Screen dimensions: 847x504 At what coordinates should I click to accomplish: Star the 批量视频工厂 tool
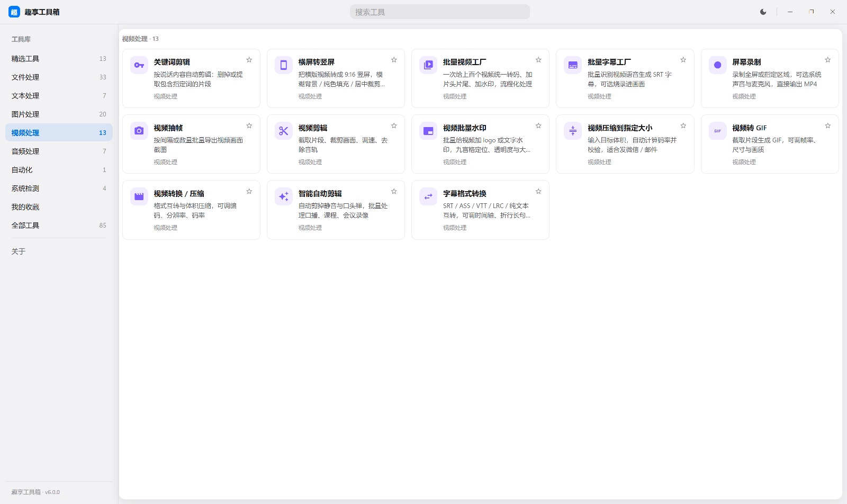[x=538, y=60]
